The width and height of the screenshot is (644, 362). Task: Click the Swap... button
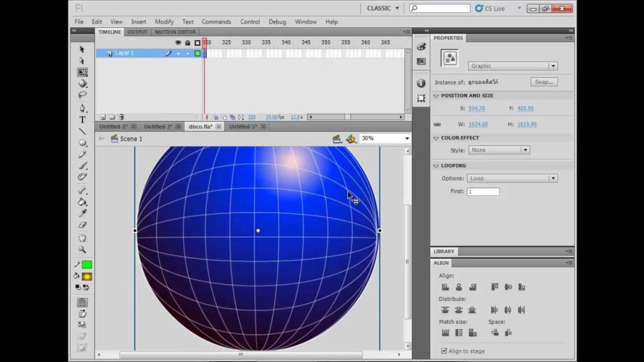tap(544, 82)
